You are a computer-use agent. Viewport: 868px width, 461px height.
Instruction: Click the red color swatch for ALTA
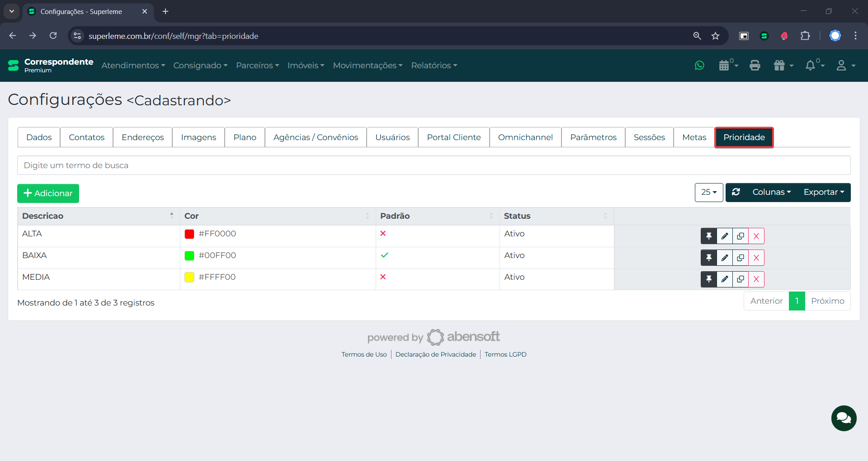click(189, 234)
